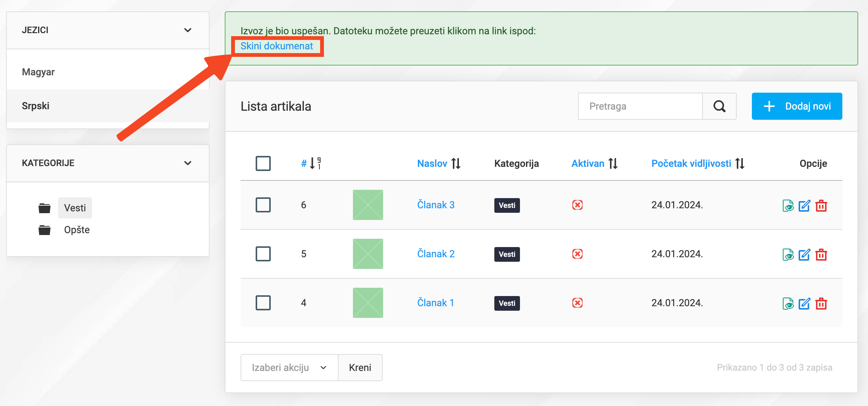Click the Skini dokumenat download link

point(276,46)
